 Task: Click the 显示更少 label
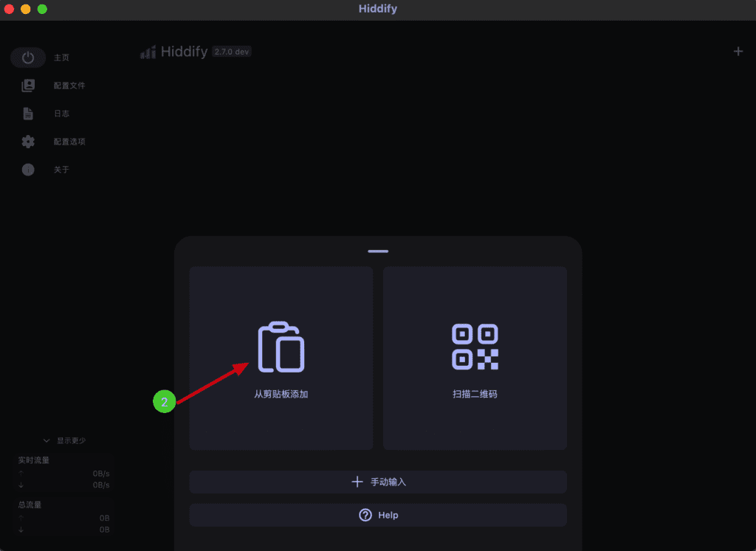72,440
